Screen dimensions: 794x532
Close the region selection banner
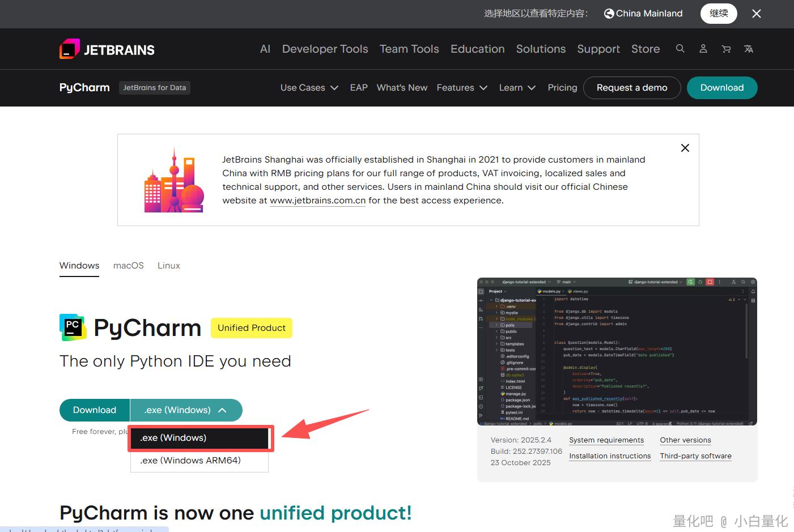pyautogui.click(x=756, y=14)
